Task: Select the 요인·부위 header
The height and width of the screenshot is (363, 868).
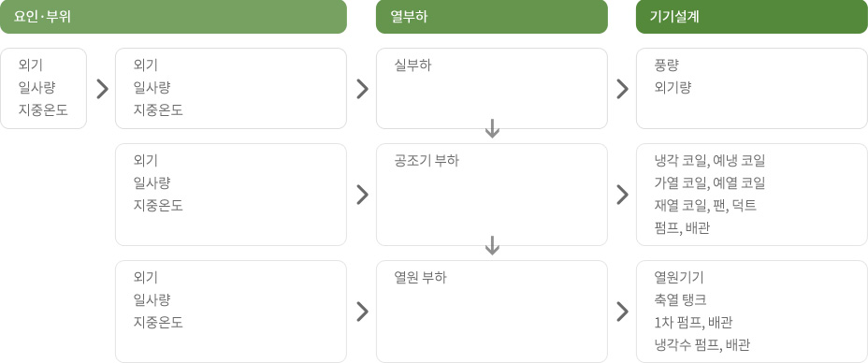Action: click(173, 17)
